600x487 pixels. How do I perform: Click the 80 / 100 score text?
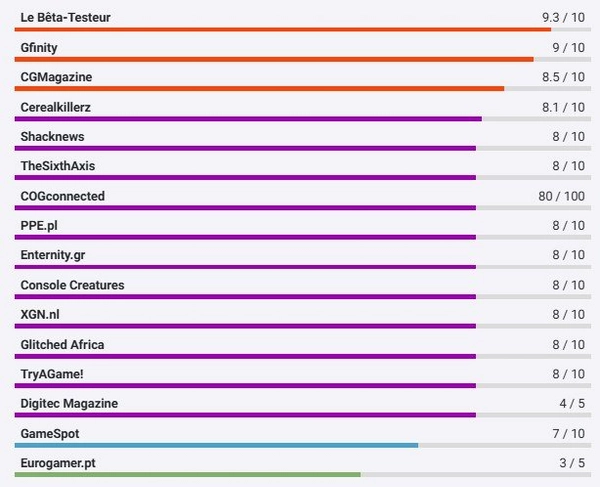click(x=561, y=196)
